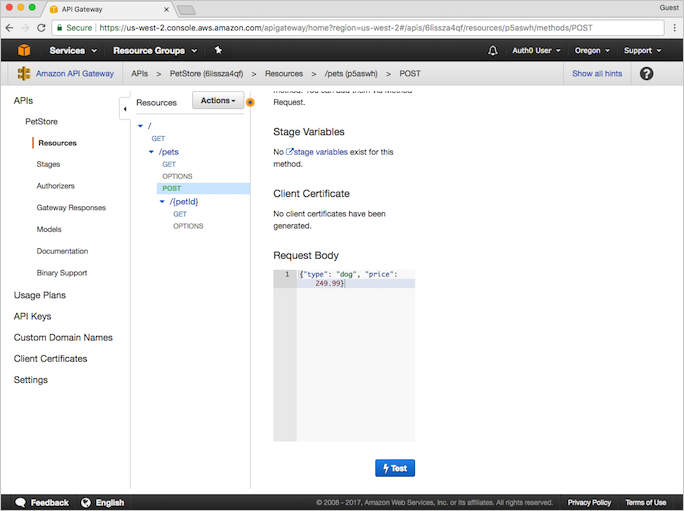Open the Support dropdown menu
This screenshot has height=511, width=684.
(x=643, y=51)
